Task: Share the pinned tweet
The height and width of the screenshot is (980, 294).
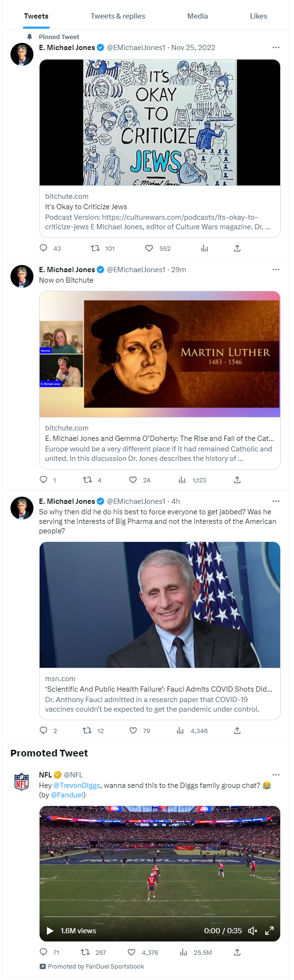Action: pos(237,248)
